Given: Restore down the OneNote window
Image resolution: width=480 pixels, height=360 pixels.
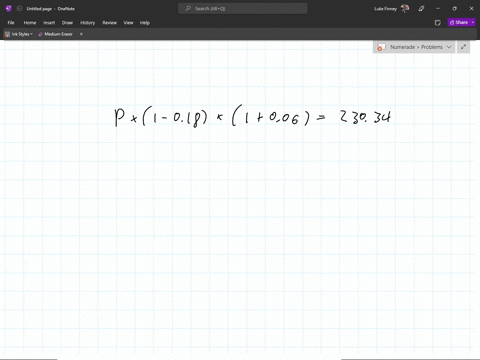Looking at the screenshot, I should [x=454, y=9].
